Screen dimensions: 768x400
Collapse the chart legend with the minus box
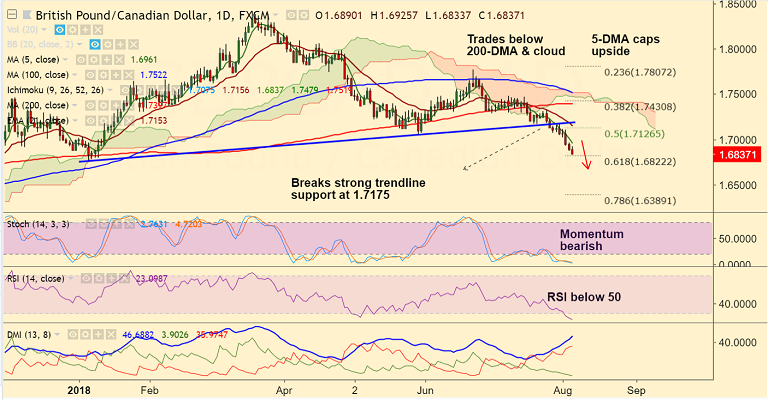(12, 15)
